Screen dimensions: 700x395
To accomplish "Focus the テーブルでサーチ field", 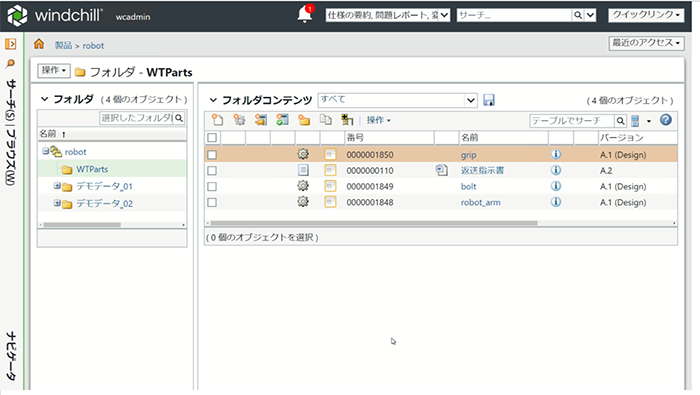I will pos(571,121).
